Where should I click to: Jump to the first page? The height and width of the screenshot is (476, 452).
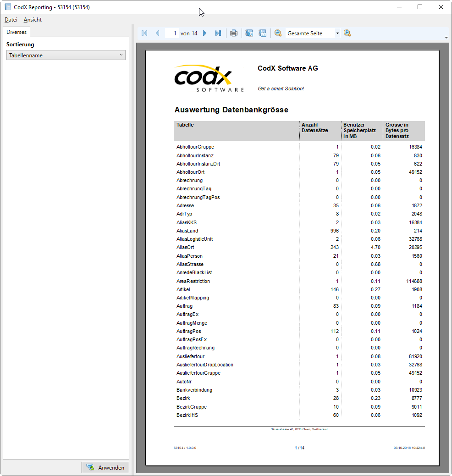point(144,33)
